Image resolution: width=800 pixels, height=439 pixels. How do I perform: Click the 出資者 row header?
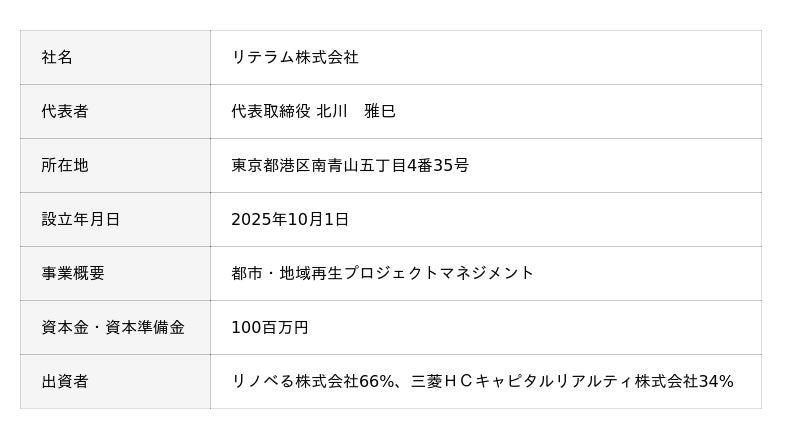point(65,382)
